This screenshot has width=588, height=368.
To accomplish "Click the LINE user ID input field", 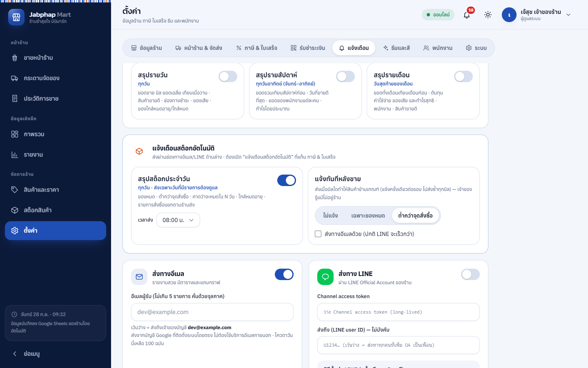I will point(399,345).
